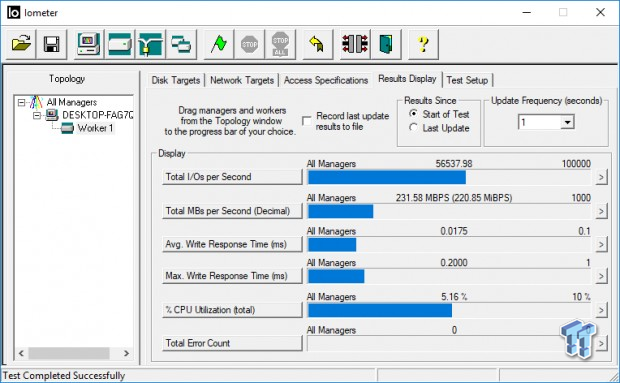620x383 pixels.
Task: Expand Total MBs per Second details arrow
Action: click(x=601, y=211)
